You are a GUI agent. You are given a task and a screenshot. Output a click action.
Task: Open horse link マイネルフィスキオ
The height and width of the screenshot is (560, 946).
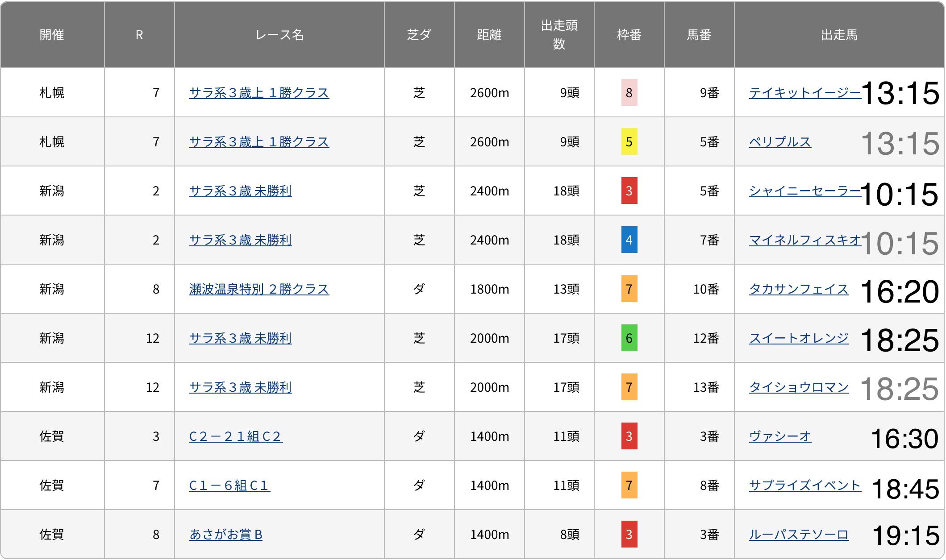click(x=804, y=240)
